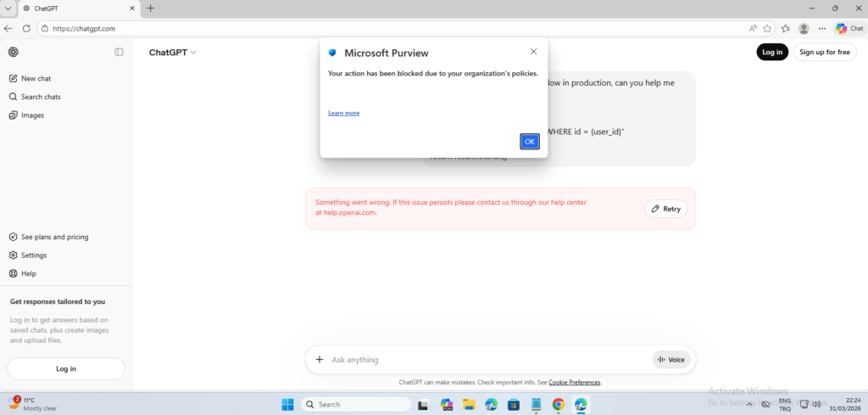Viewport: 868px width, 415px height.
Task: Click Sign up for free button
Action: pyautogui.click(x=824, y=52)
